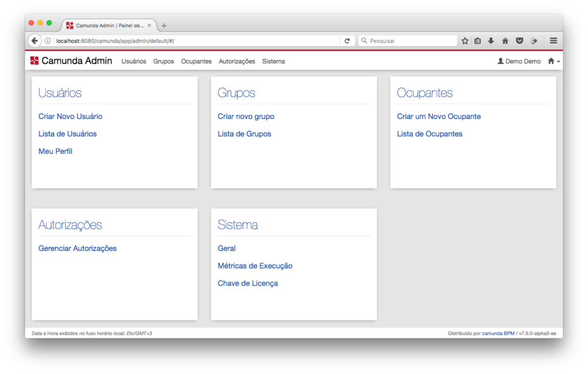The height and width of the screenshot is (374, 588).
Task: Open a new browser tab
Action: (x=164, y=26)
